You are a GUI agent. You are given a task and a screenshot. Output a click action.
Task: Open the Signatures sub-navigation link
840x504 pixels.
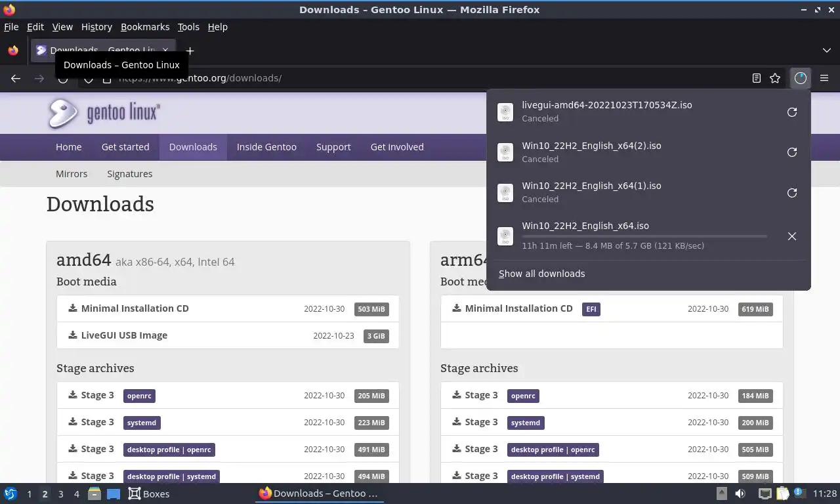[130, 174]
